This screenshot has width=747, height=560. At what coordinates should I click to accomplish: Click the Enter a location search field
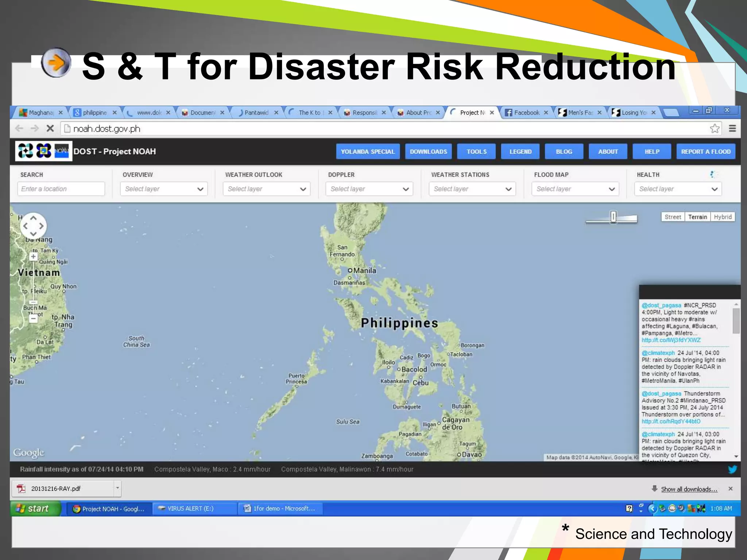[x=61, y=189]
